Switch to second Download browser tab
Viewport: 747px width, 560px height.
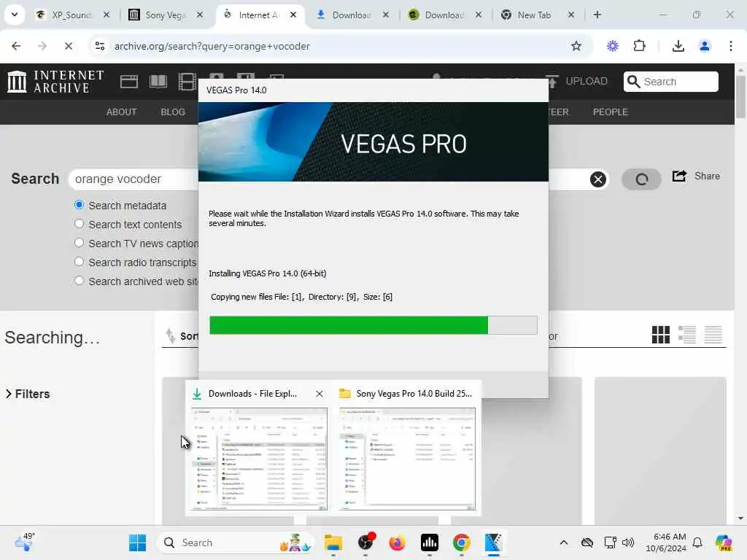click(444, 15)
